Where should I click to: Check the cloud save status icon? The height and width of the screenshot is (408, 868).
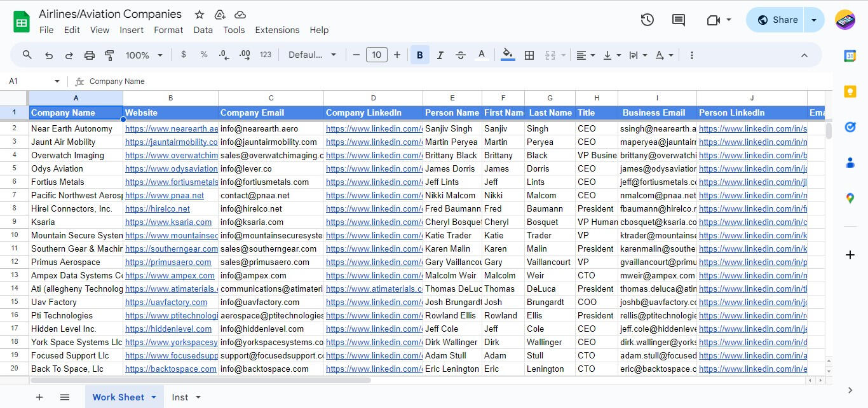point(240,15)
